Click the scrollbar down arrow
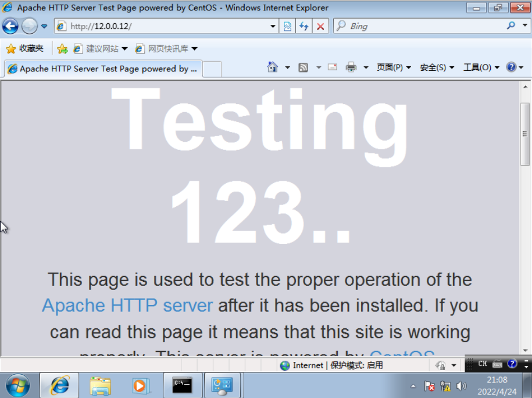The image size is (532, 398). coord(525,350)
